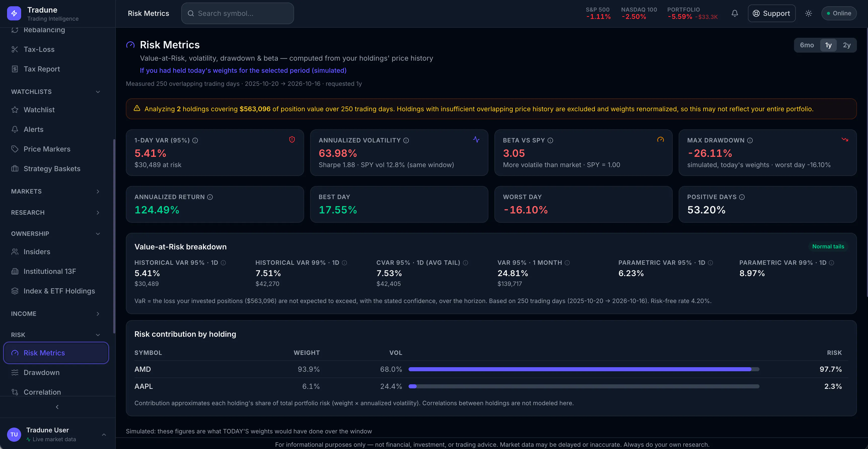Expand the Research sidebar section

click(56, 212)
